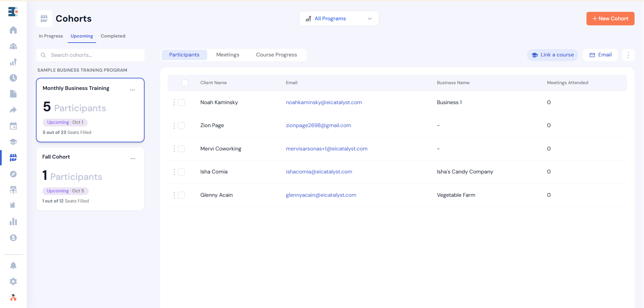The image size is (644, 308).
Task: Click the clock icon in sidebar
Action: [x=13, y=78]
